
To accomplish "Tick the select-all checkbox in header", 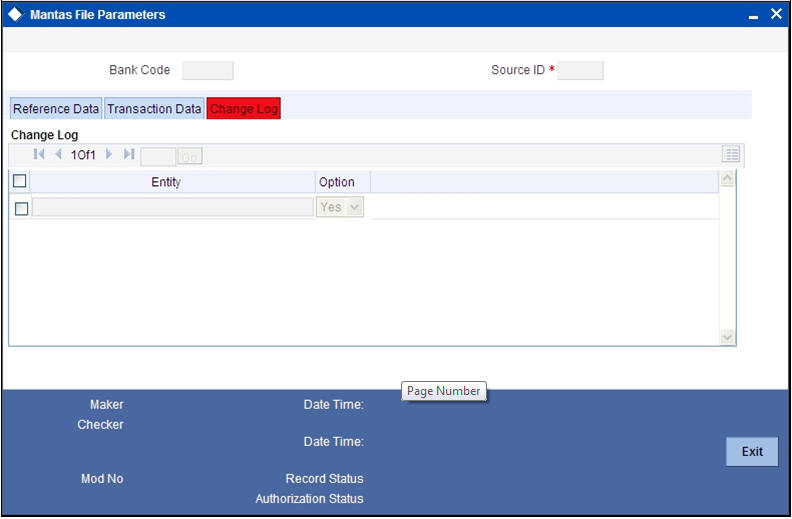I will click(20, 181).
